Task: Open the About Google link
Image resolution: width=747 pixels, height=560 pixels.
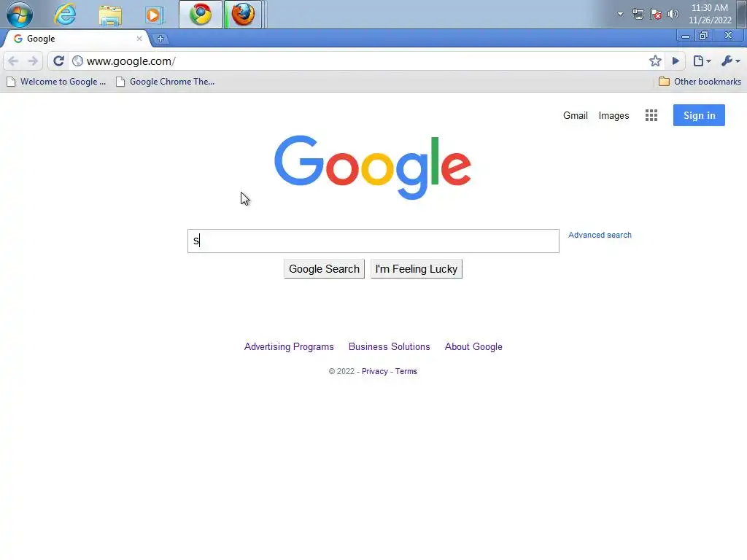Action: point(473,346)
